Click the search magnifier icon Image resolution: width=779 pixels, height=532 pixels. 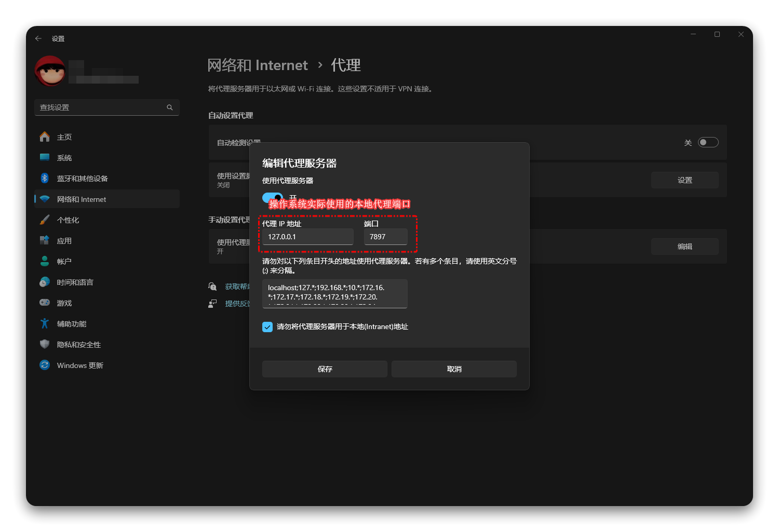170,107
